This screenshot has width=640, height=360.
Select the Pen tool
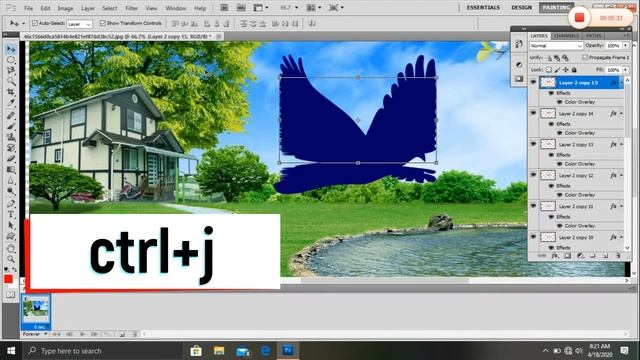(11, 203)
